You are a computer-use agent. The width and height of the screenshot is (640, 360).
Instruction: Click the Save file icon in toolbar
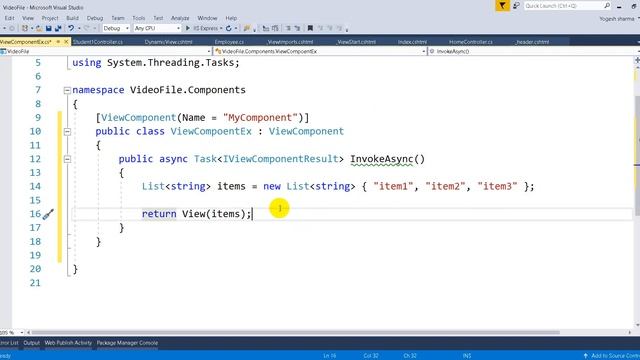tap(49, 28)
